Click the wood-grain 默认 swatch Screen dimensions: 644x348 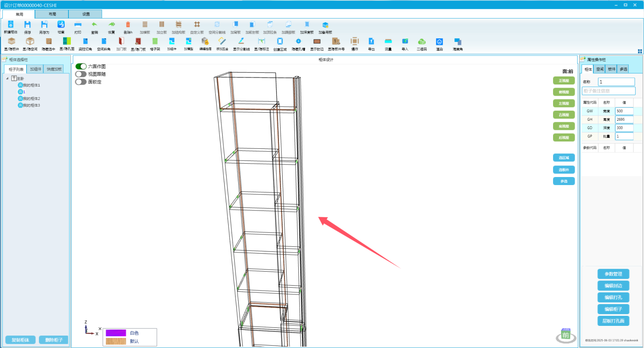pyautogui.click(x=116, y=341)
